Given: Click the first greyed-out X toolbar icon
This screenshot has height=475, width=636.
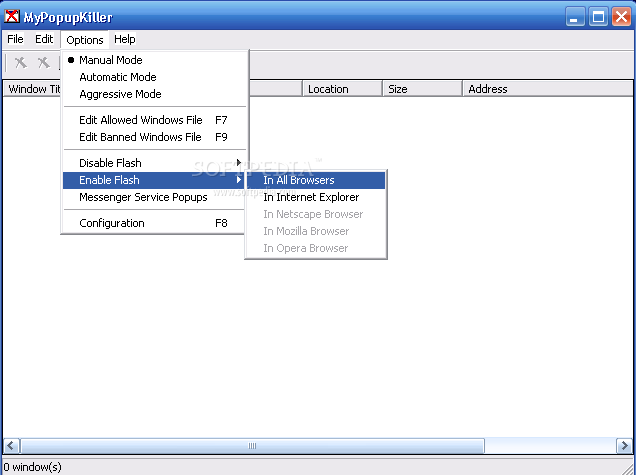Looking at the screenshot, I should [21, 63].
